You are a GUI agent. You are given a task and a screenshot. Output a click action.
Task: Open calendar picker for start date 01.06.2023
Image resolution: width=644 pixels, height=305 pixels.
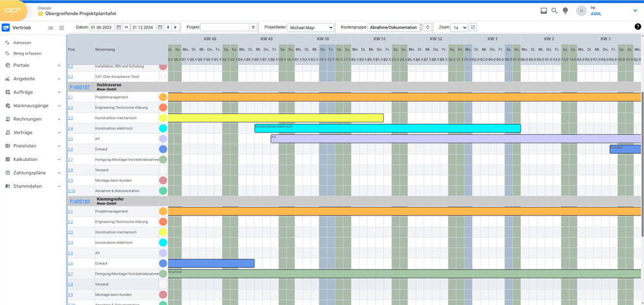point(118,27)
